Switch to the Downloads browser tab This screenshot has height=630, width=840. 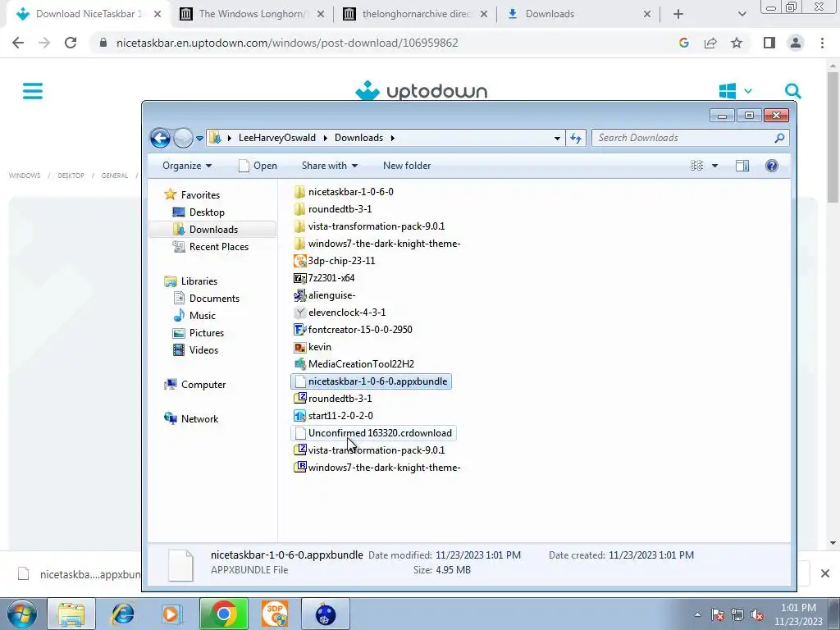(578, 15)
